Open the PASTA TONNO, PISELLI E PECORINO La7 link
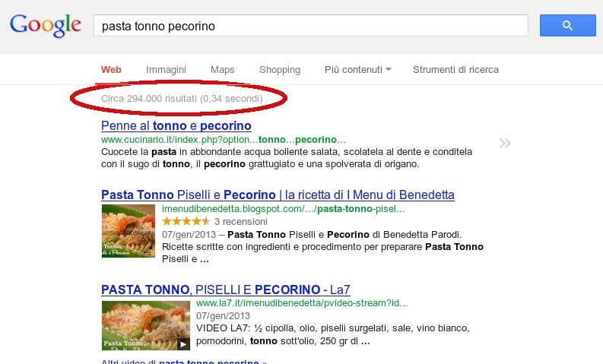The width and height of the screenshot is (603, 364). pyautogui.click(x=225, y=289)
